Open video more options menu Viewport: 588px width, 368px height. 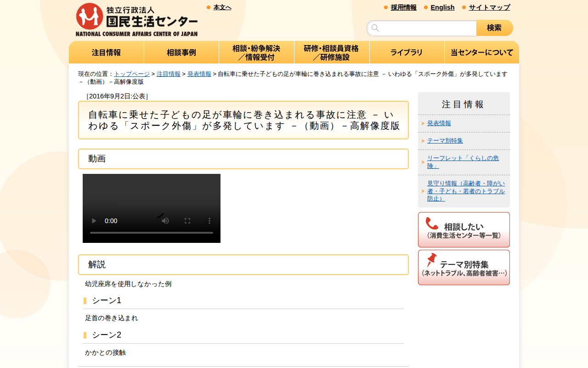(209, 221)
